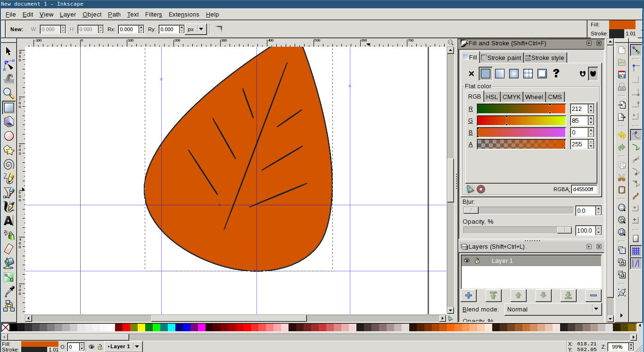
Task: Iconify the Layers panel
Action: [589, 246]
